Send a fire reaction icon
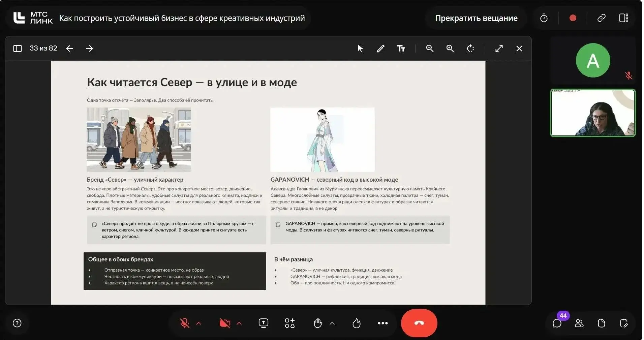 tap(356, 323)
